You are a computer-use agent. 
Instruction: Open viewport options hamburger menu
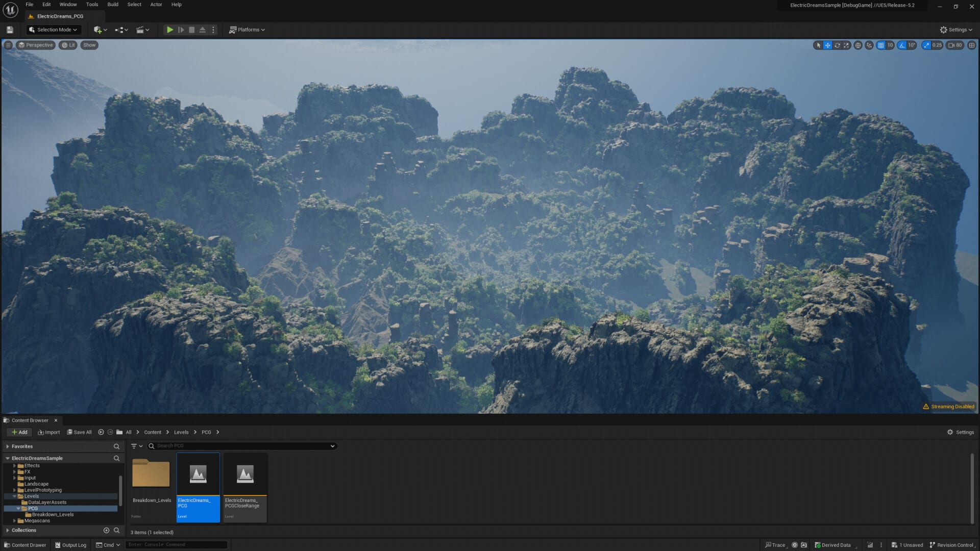click(8, 45)
